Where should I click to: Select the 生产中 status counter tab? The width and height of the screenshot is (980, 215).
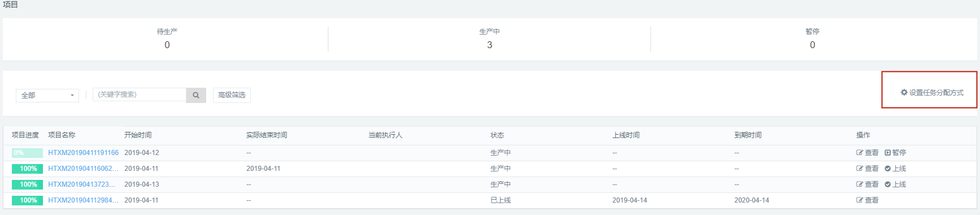[x=489, y=38]
